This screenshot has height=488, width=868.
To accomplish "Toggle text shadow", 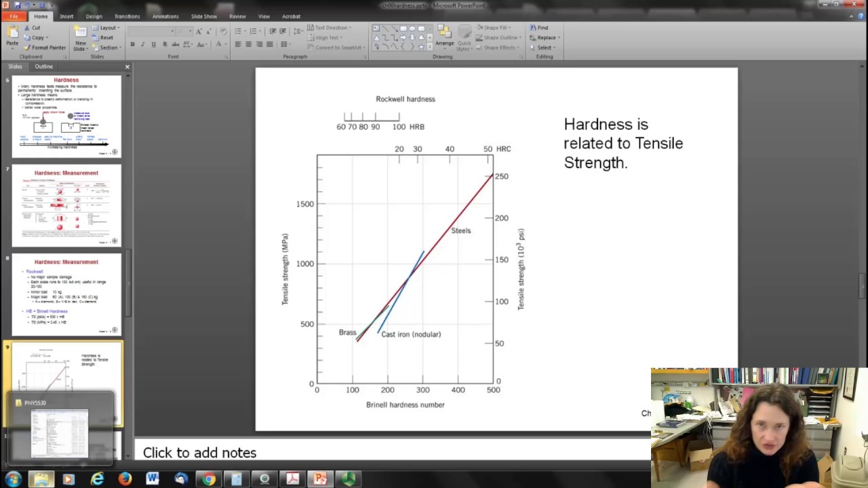I will [x=164, y=45].
